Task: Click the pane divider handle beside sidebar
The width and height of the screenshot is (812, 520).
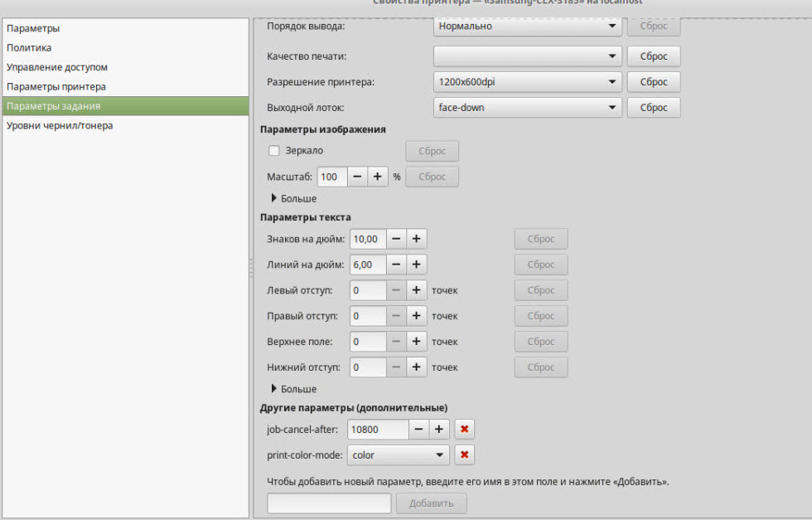Action: 251,268
